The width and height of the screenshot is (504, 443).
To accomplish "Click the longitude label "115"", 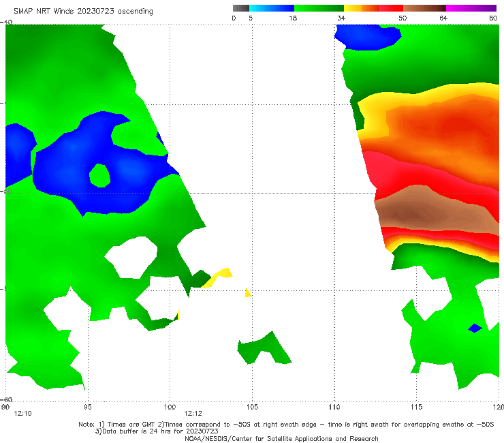I will pos(417,408).
